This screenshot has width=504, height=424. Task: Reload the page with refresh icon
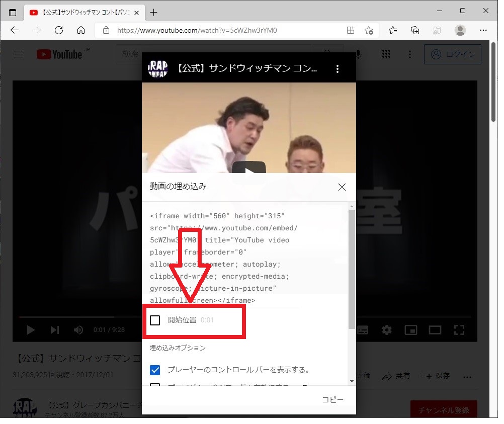click(59, 31)
